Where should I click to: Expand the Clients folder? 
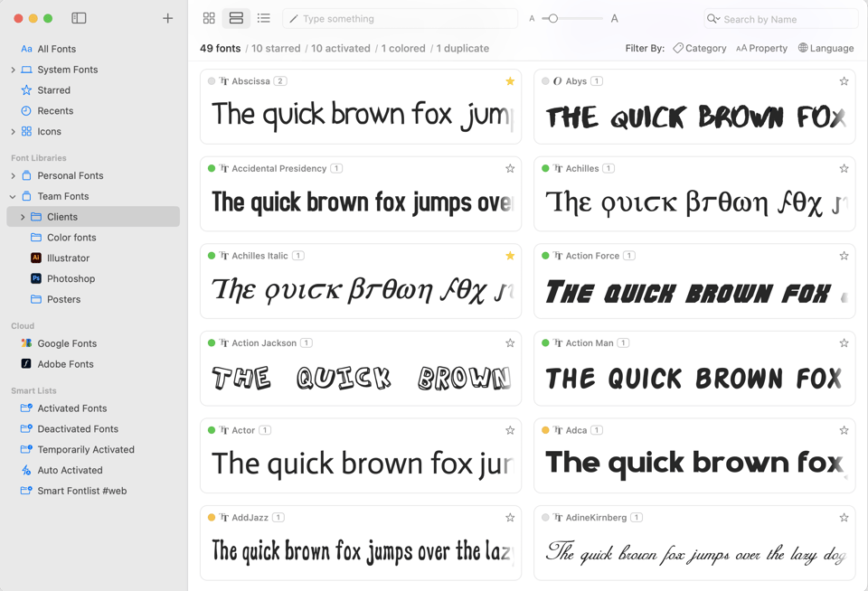point(22,216)
